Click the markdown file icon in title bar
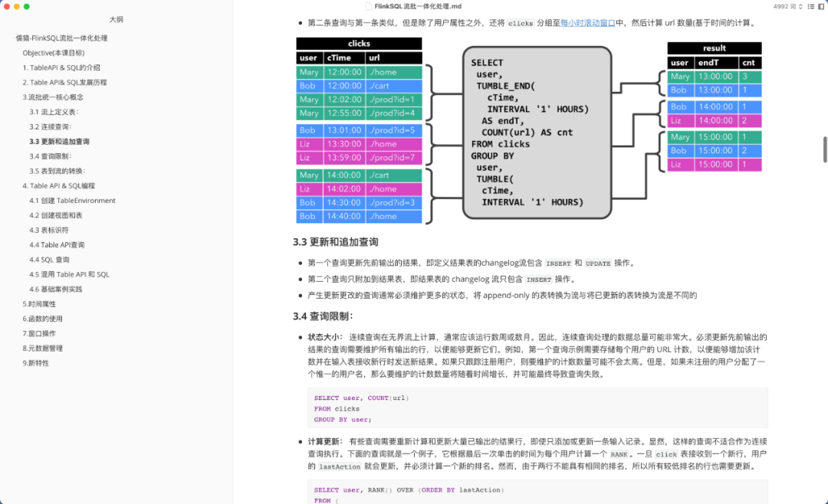The height and width of the screenshot is (504, 828). point(368,6)
